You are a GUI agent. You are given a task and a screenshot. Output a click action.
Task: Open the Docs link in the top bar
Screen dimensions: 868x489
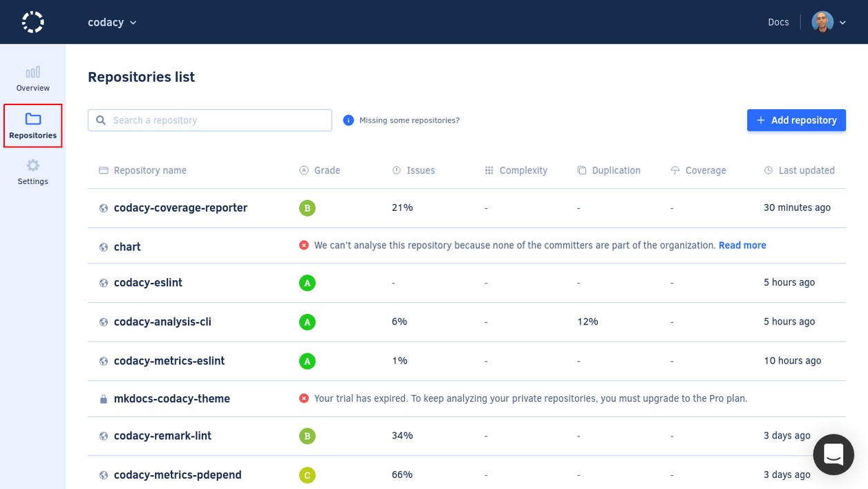point(778,21)
